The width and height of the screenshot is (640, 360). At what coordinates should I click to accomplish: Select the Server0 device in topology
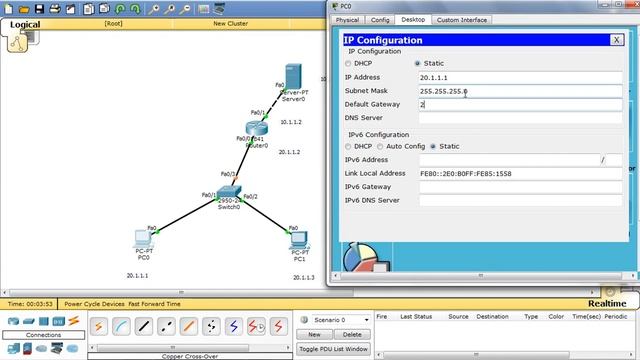(293, 77)
